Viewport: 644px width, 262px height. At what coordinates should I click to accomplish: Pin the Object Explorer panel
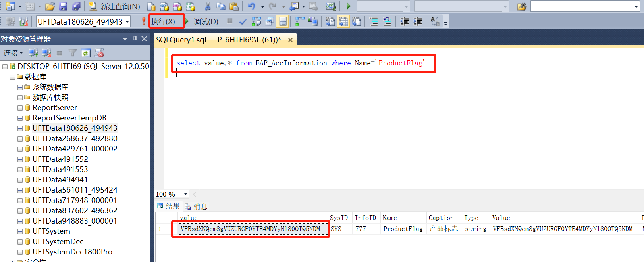click(135, 39)
